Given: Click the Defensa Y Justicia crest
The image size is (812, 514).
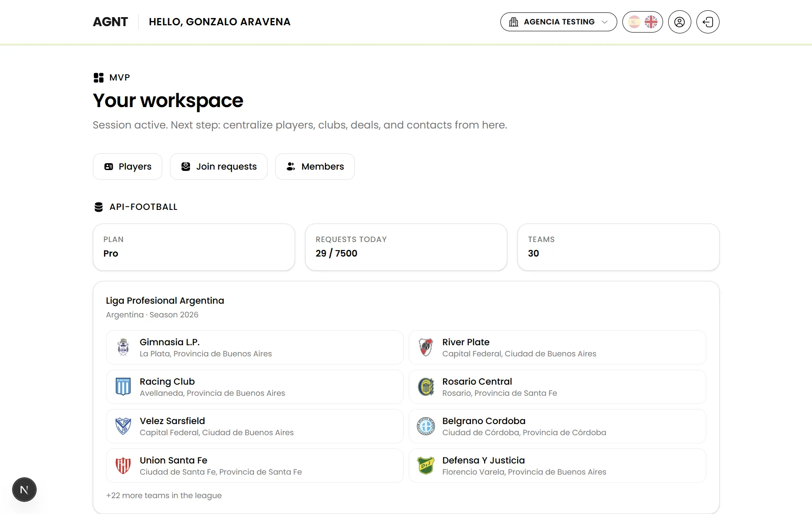Looking at the screenshot, I should (x=426, y=466).
